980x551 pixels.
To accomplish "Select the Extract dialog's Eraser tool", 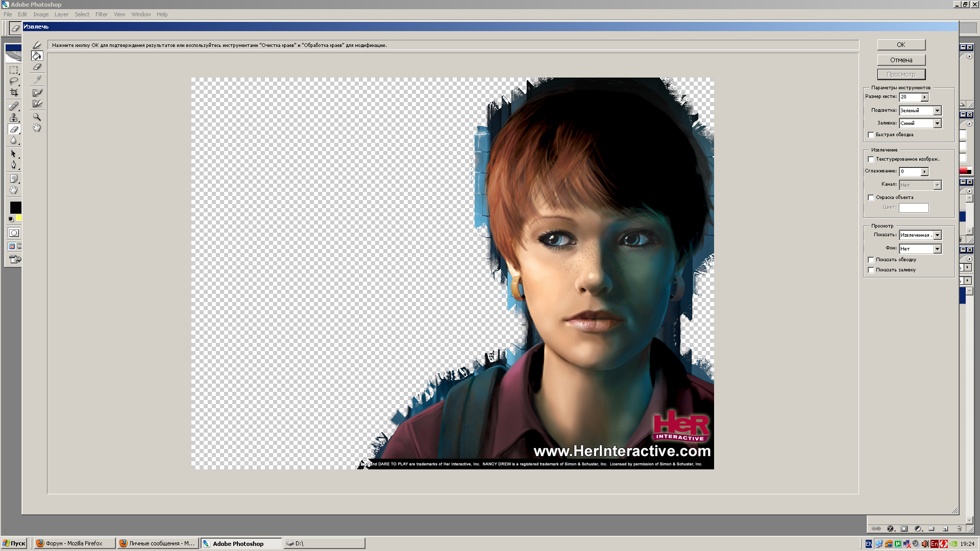I will (x=37, y=67).
